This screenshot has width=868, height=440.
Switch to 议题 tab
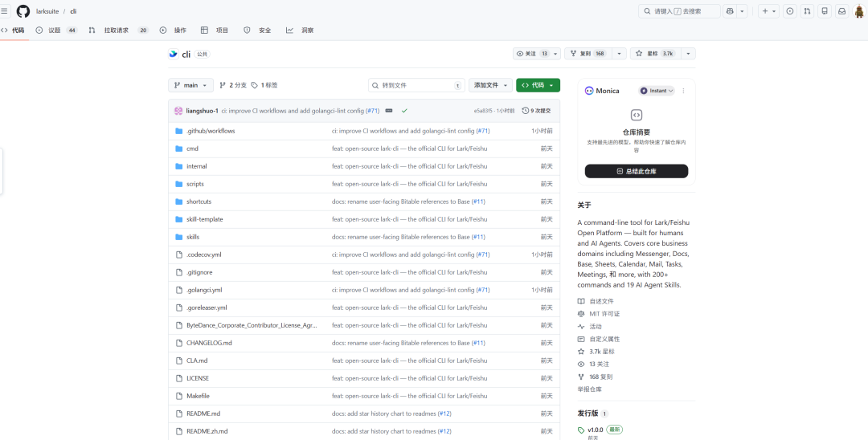tap(56, 31)
